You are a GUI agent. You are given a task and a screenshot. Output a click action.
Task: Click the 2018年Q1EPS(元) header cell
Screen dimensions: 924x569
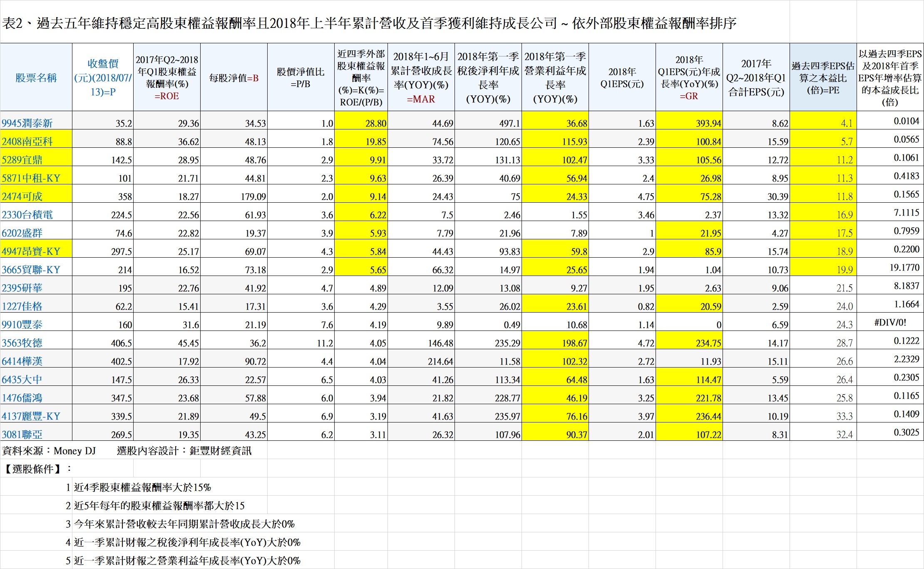tap(622, 77)
